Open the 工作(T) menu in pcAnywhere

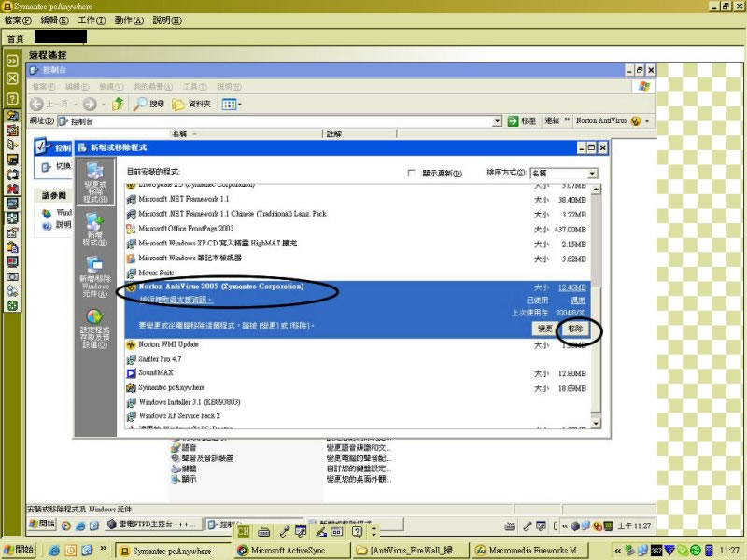[x=92, y=21]
